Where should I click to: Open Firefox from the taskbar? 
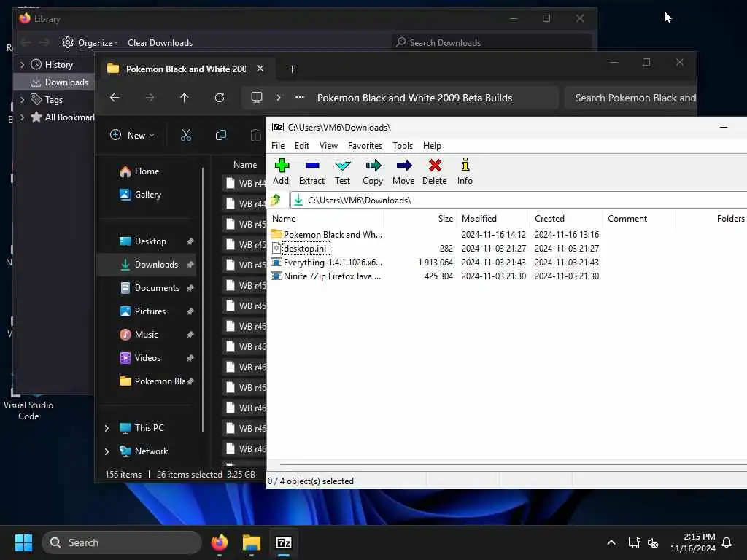(x=219, y=542)
